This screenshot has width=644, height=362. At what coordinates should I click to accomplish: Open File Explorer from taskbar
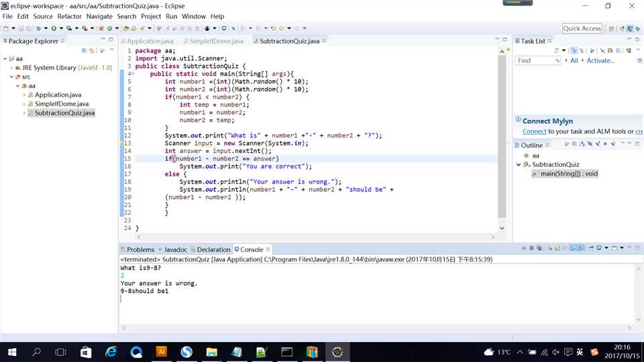tap(211, 352)
